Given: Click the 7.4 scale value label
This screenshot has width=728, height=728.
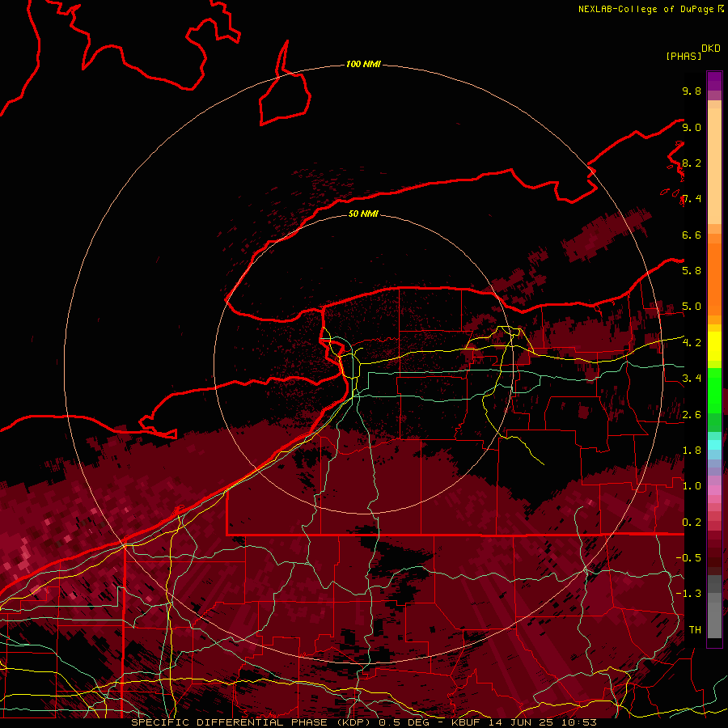Looking at the screenshot, I should pyautogui.click(x=692, y=199).
